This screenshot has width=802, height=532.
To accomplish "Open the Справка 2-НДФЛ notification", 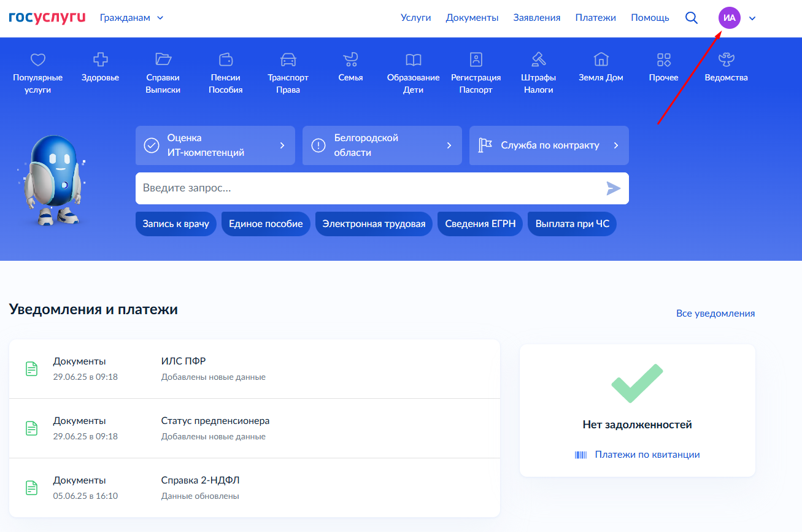I will (255, 488).
